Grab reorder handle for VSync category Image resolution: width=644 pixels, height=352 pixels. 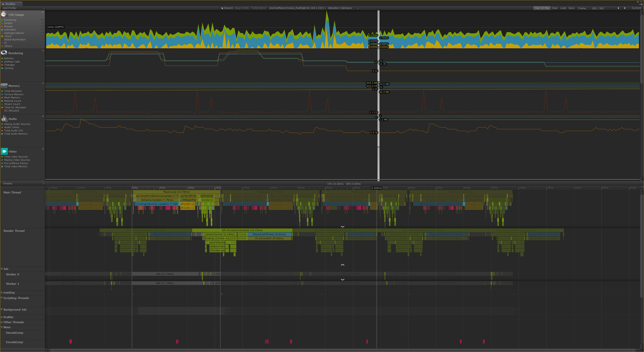(x=42, y=36)
